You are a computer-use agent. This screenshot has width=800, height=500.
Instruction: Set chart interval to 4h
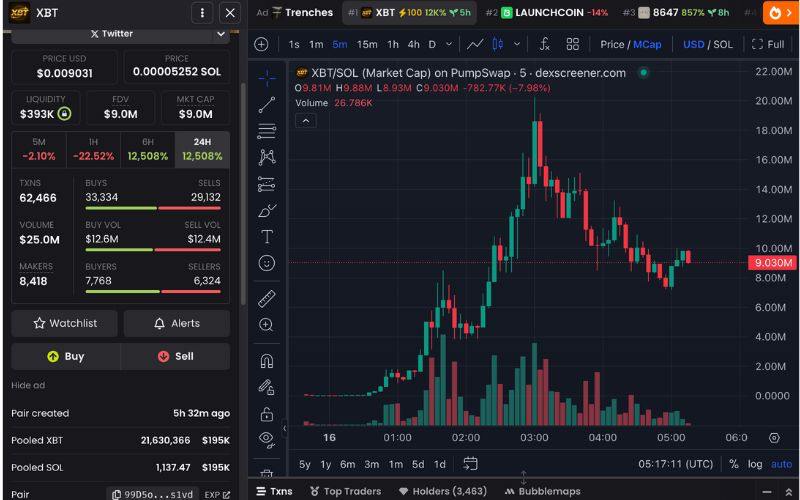pos(414,44)
